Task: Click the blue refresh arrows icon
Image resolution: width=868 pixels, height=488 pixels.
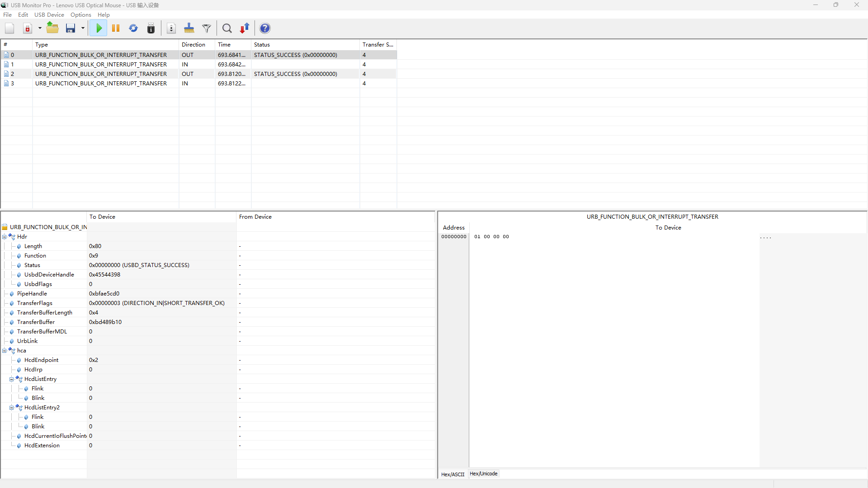Action: pos(133,28)
